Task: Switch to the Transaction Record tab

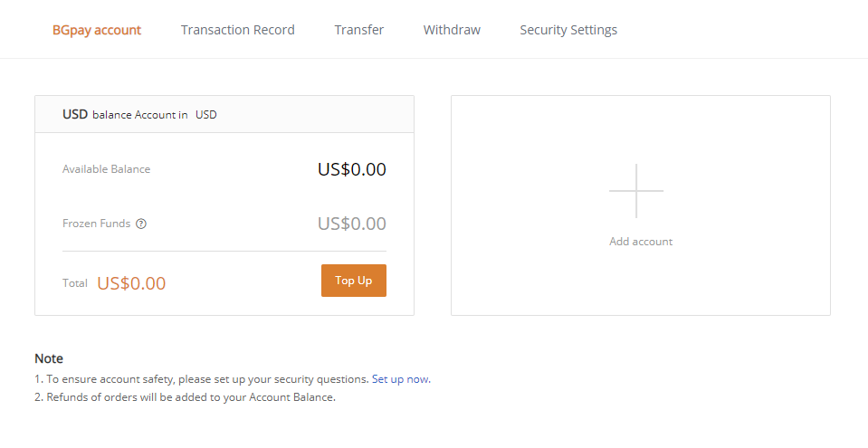Action: [x=237, y=30]
